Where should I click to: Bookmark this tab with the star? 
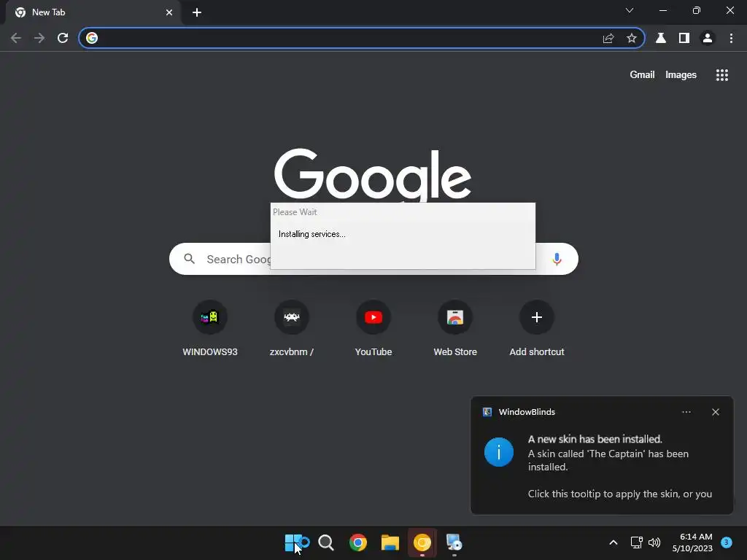coord(632,38)
